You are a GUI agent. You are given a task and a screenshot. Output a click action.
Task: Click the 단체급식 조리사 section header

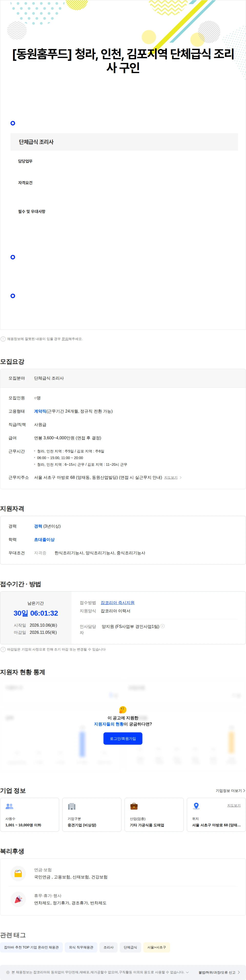124,142
